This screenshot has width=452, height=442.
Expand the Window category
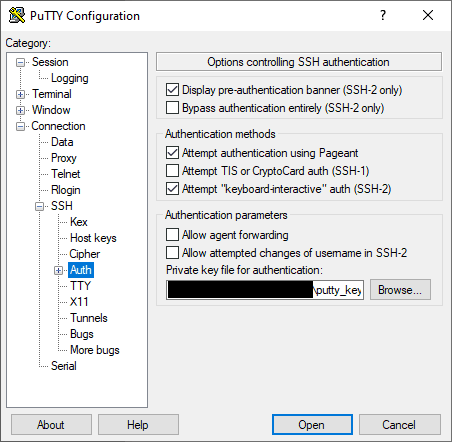click(x=21, y=110)
